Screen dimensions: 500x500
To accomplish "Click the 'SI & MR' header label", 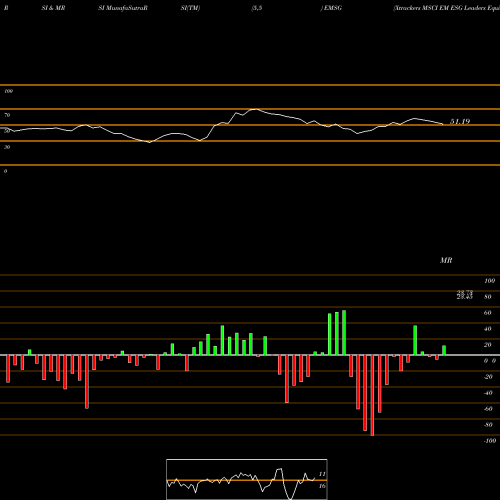I will tap(53, 8).
